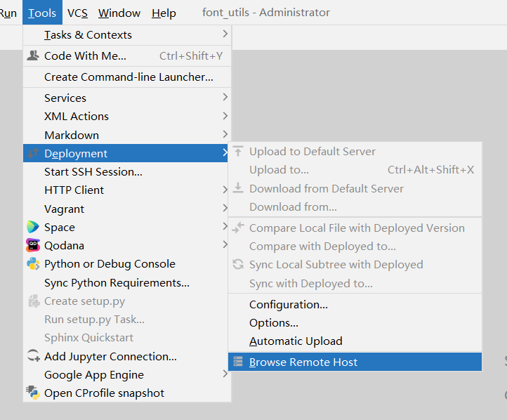507x420 pixels.
Task: Click the Add Jupyter Connection icon
Action: (33, 355)
